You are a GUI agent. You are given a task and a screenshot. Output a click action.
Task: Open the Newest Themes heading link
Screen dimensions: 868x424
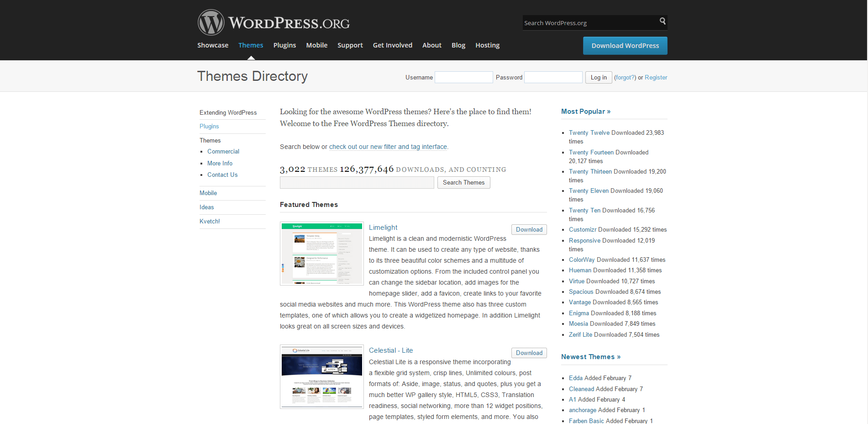tap(591, 357)
